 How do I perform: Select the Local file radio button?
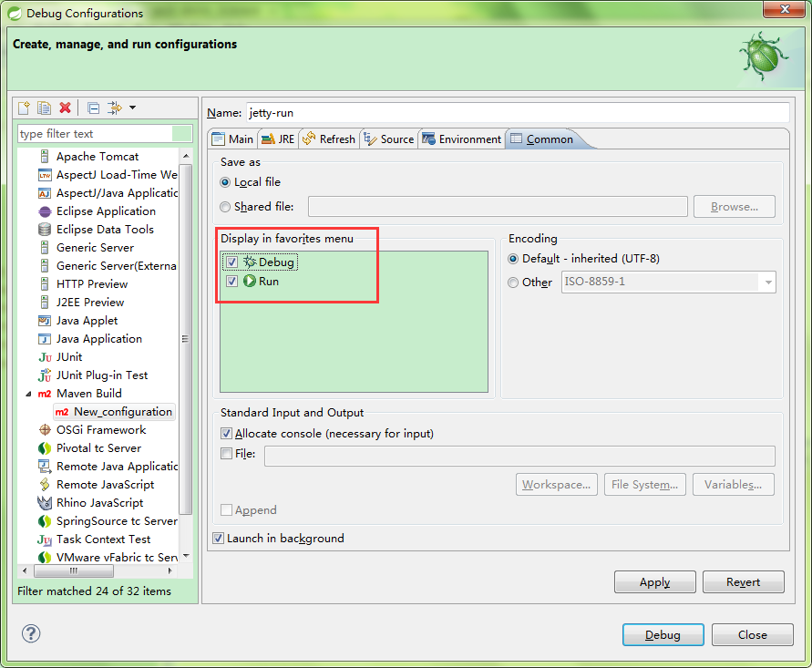[225, 182]
